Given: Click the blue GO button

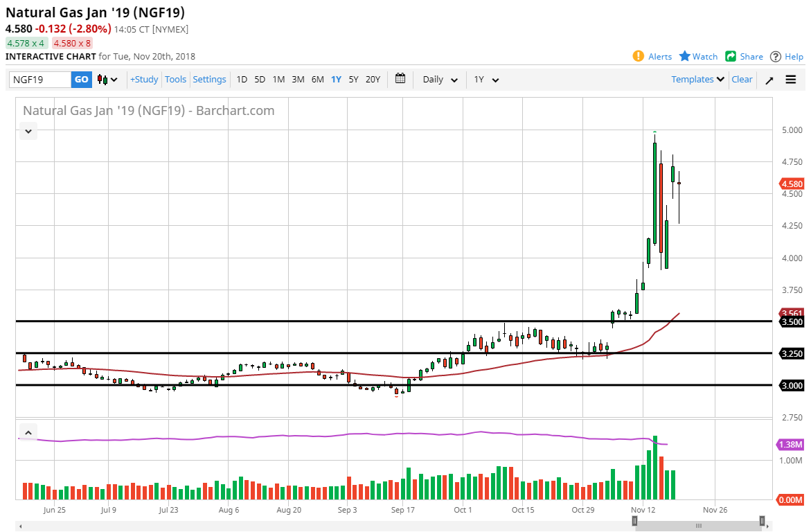Looking at the screenshot, I should 82,80.
